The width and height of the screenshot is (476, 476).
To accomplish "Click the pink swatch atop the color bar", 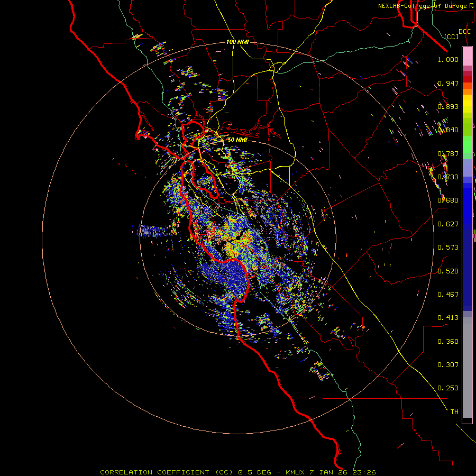I will (x=467, y=57).
